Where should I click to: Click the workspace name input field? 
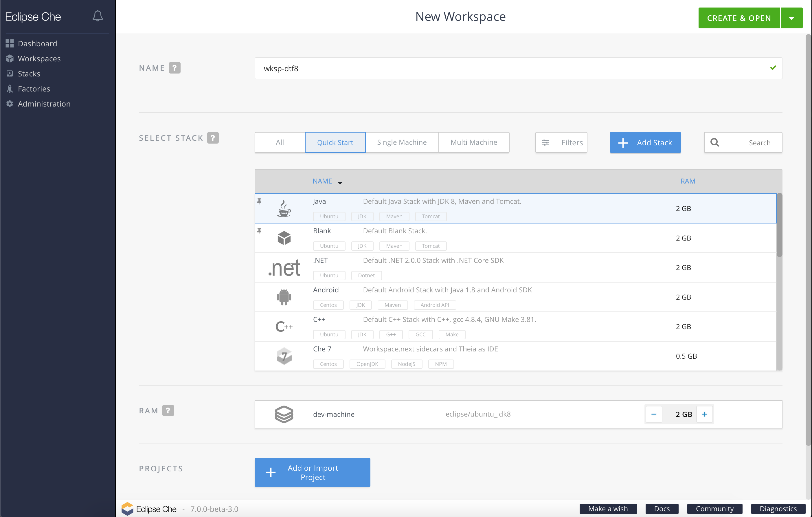click(506, 69)
